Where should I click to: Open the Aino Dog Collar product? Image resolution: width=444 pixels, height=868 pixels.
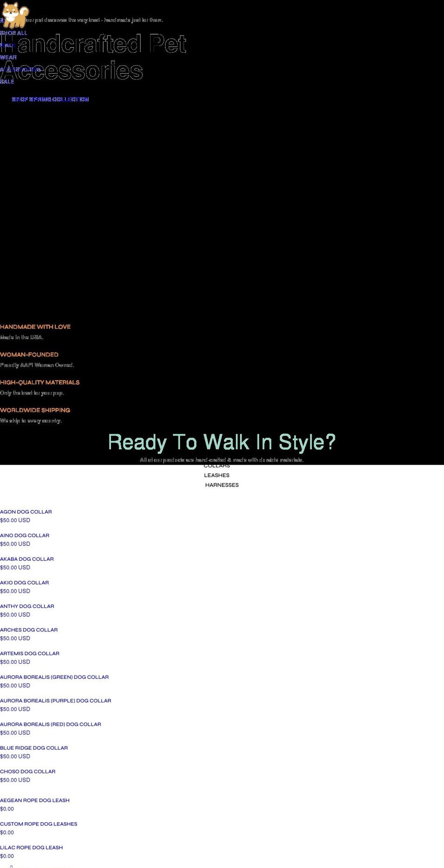coord(25,536)
